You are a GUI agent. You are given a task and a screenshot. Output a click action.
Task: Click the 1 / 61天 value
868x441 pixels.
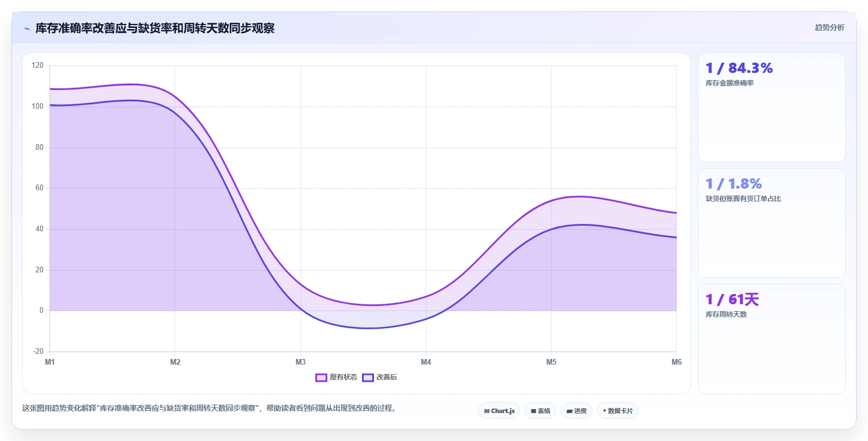tap(732, 300)
